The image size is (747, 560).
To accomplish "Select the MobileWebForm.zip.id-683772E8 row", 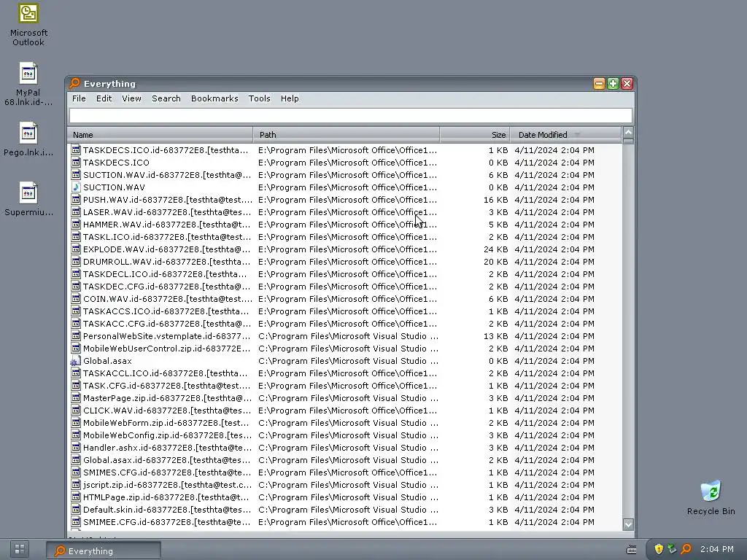I will (345, 423).
